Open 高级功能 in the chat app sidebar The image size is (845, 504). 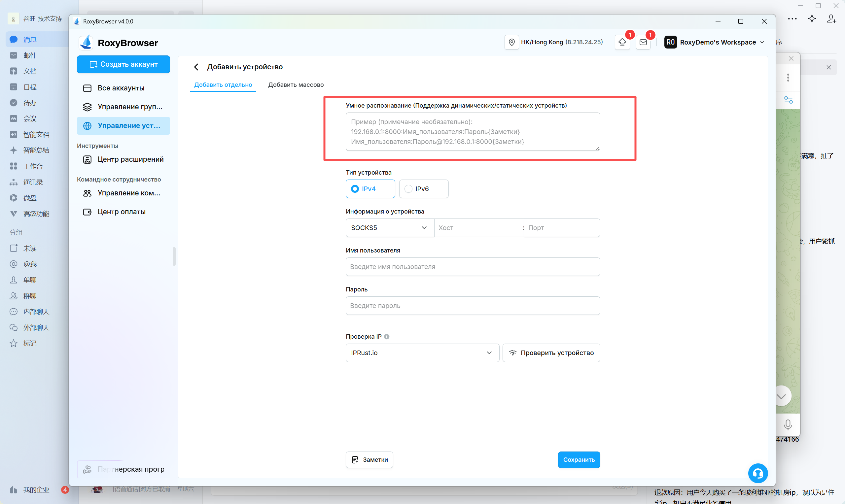[37, 214]
